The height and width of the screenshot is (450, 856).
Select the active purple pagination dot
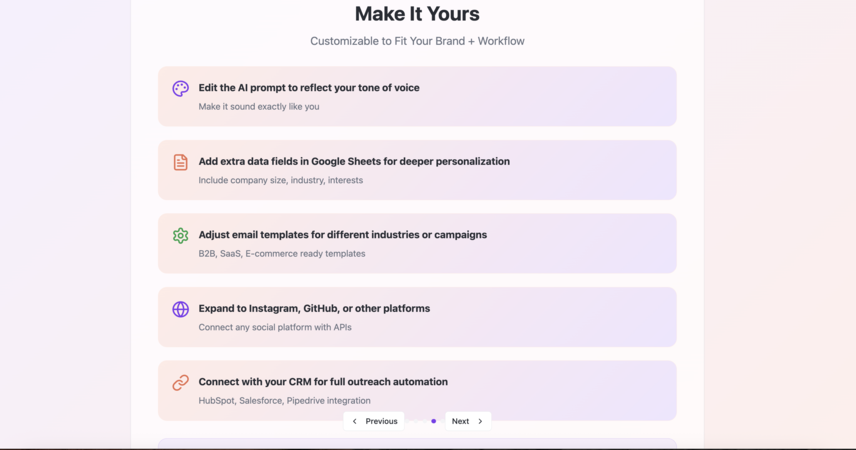pos(433,421)
